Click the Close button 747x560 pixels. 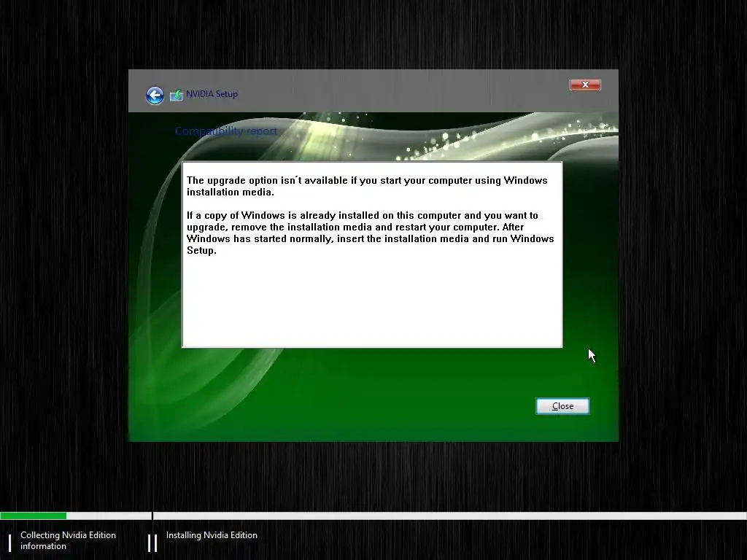(x=562, y=406)
